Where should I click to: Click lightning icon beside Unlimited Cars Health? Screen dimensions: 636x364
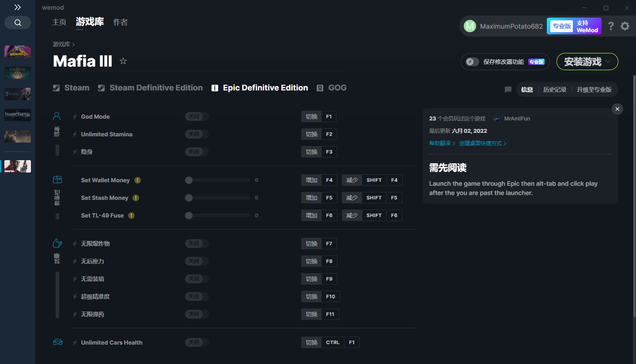(x=75, y=342)
